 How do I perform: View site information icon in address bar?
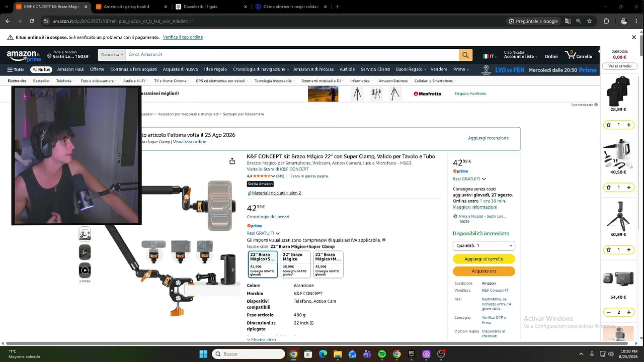pyautogui.click(x=46, y=21)
